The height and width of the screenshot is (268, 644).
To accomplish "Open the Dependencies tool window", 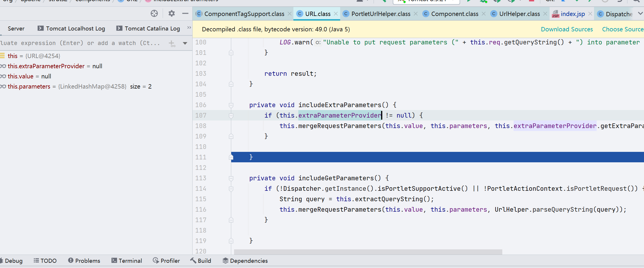I will click(245, 261).
